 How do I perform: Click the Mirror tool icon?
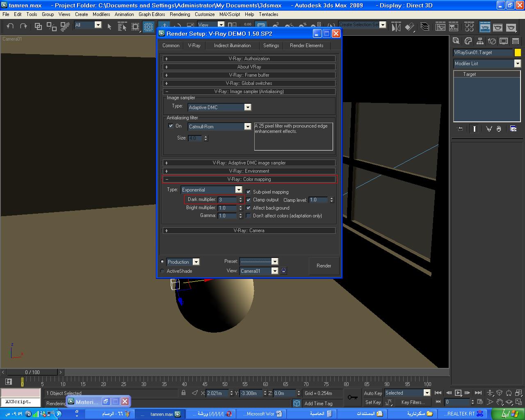click(x=396, y=27)
